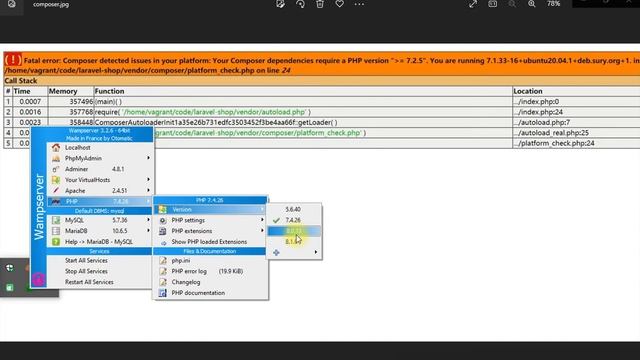Screen dimensions: 640x360
Task: Click the Edit image icon in the Photos toolbar
Action: (280, 4)
